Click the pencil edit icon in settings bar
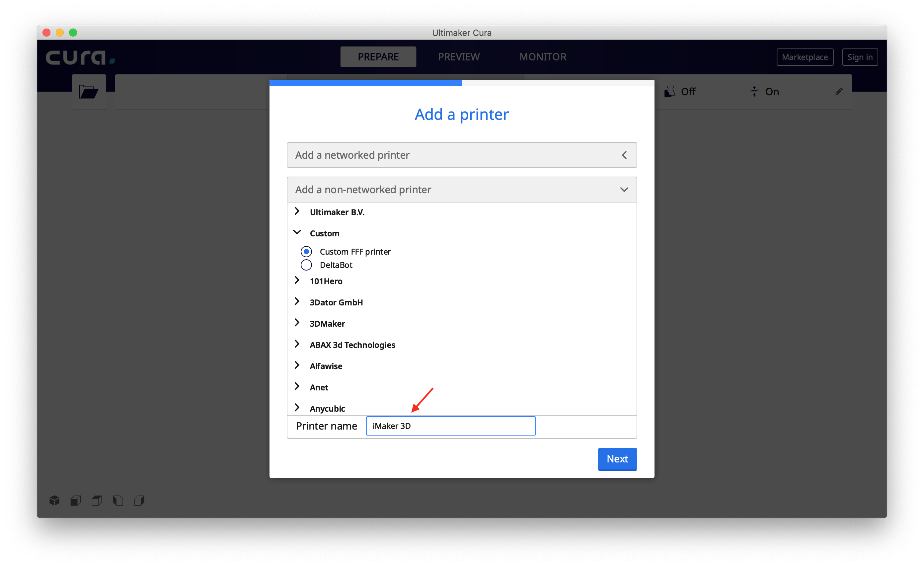The width and height of the screenshot is (924, 567). pos(839,92)
